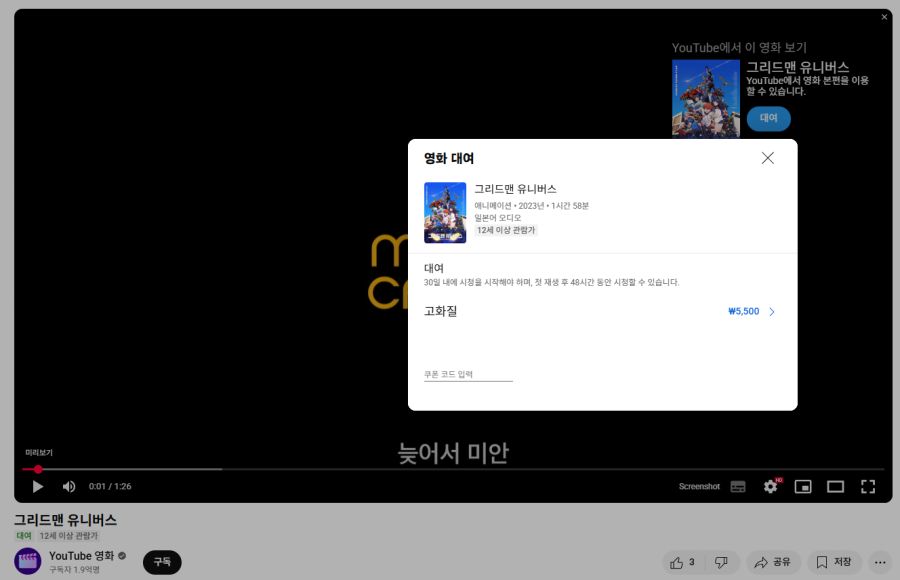Image resolution: width=900 pixels, height=580 pixels.
Task: Enter fullscreen mode
Action: click(x=869, y=486)
